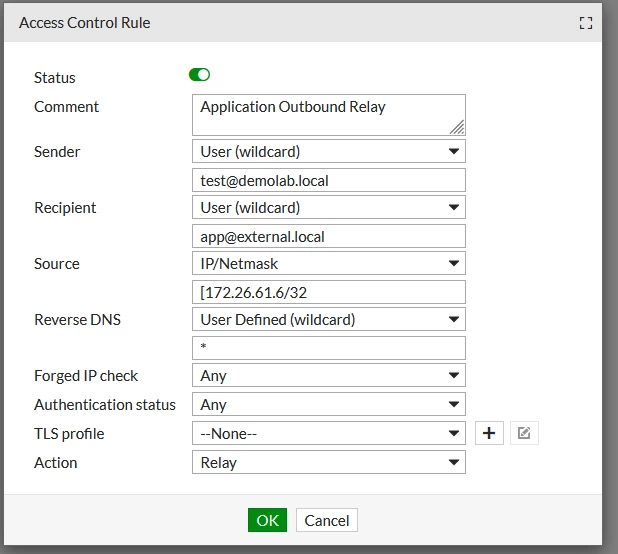Click the TLS profile label

[x=69, y=434]
